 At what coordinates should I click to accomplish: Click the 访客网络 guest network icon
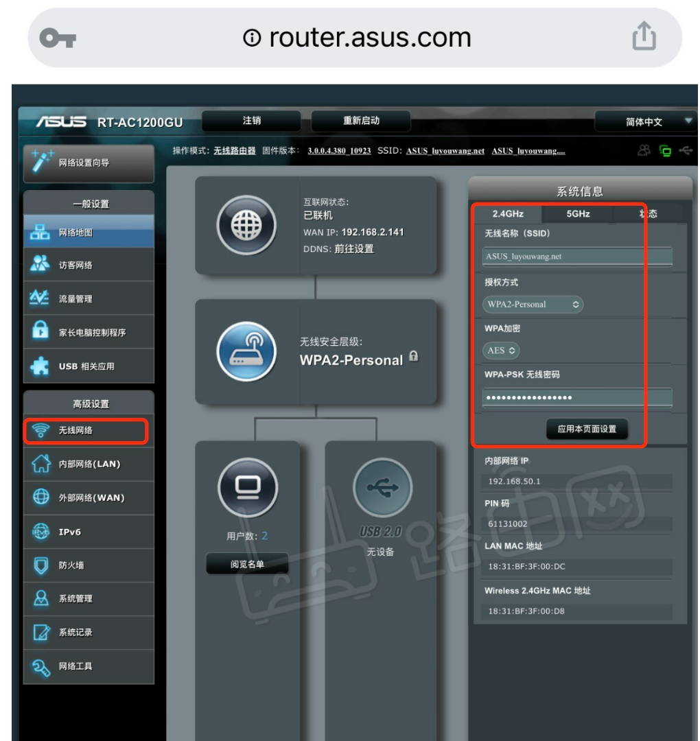40,263
